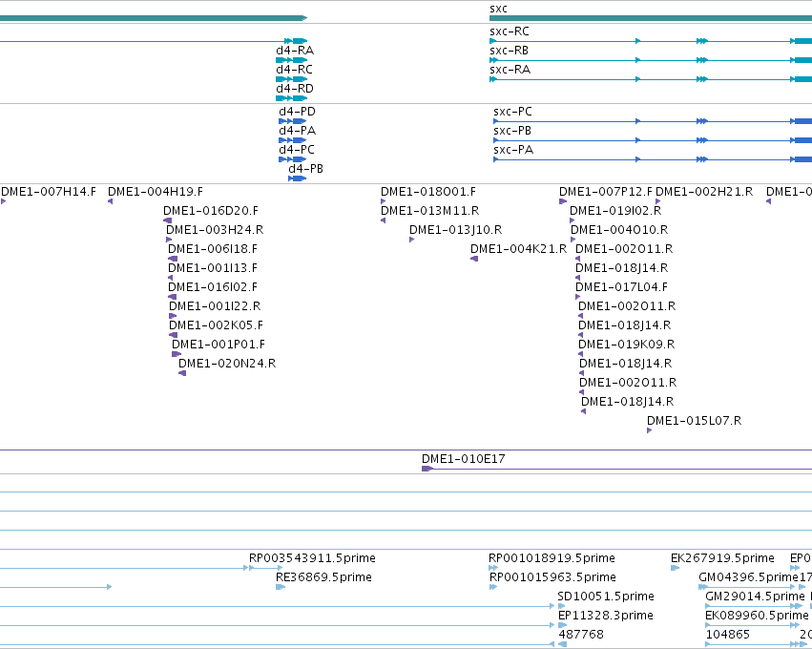Screen dimensions: 812x649
Task: Select the DME1-006I18.F label
Action: pos(213,250)
